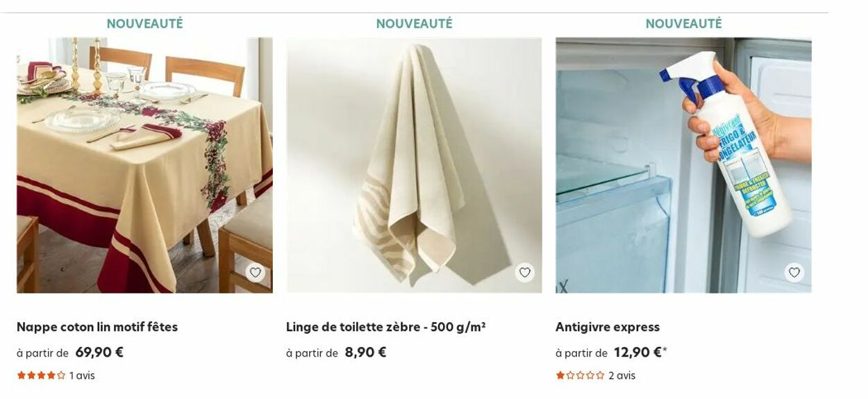The height and width of the screenshot is (399, 868).
Task: Click the asterisk after the 12,90 € price
Action: pyautogui.click(x=665, y=349)
